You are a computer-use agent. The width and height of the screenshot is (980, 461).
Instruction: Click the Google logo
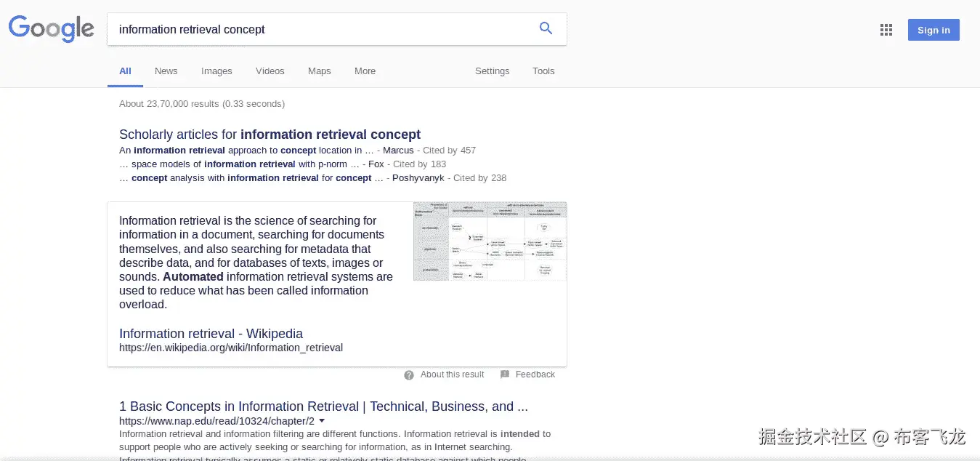point(51,29)
